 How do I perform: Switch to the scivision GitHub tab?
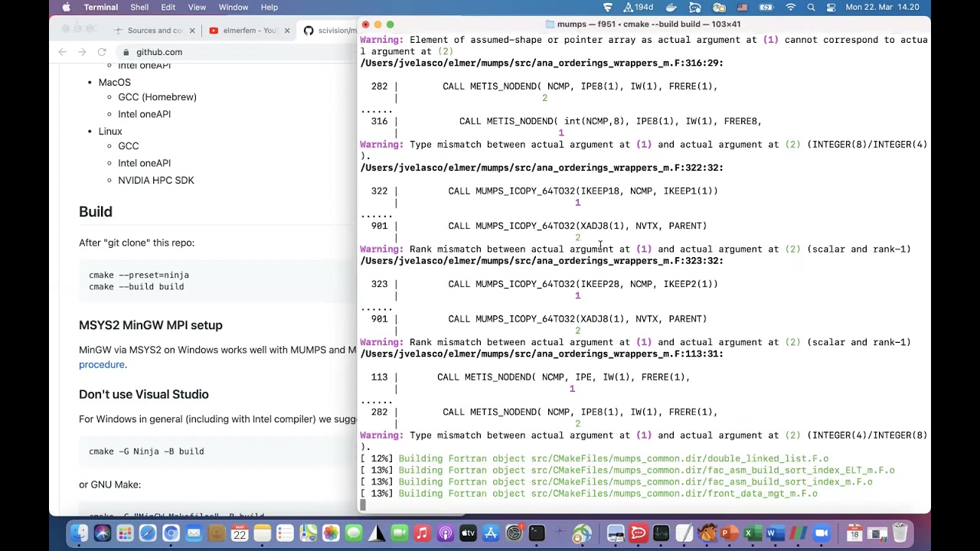329,31
